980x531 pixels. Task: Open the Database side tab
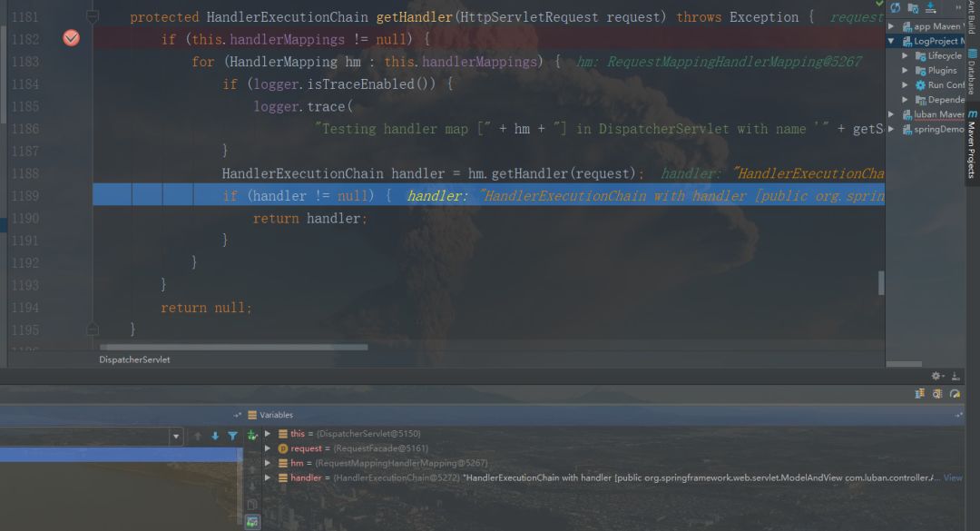[x=972, y=72]
